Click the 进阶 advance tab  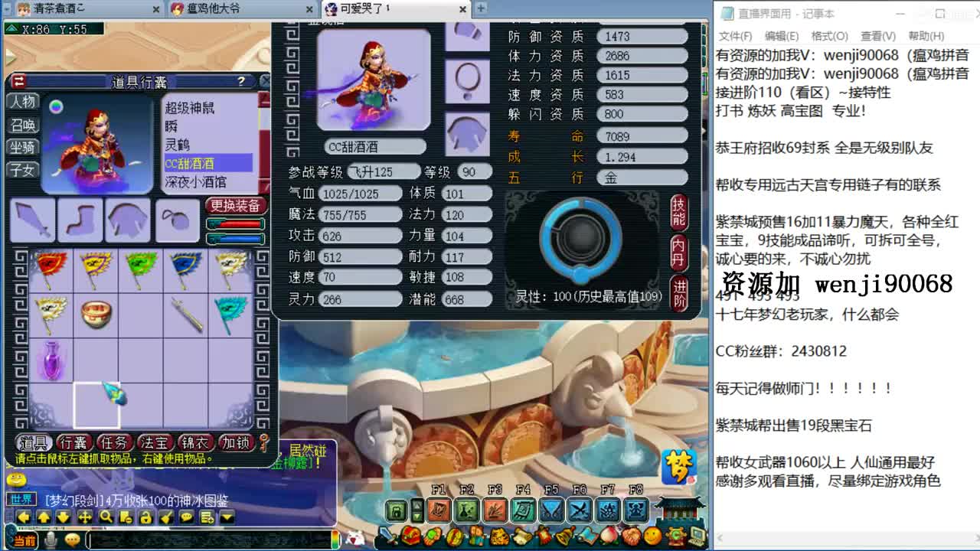pos(679,294)
